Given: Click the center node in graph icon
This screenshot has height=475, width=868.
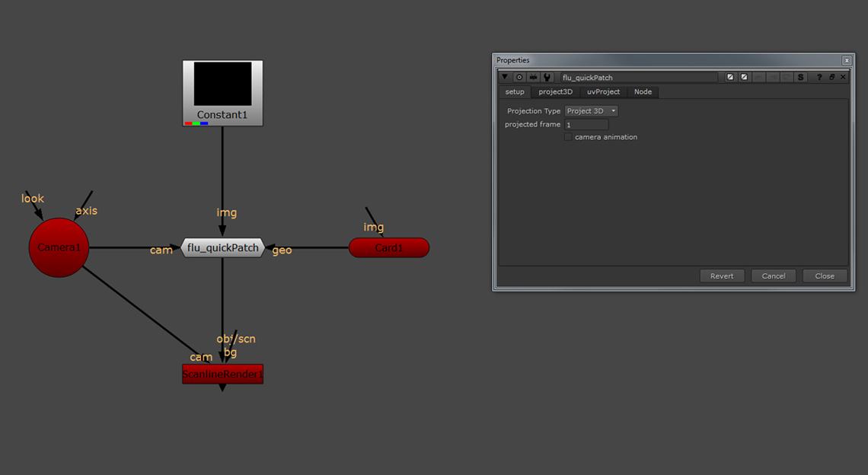Looking at the screenshot, I should click(x=519, y=78).
